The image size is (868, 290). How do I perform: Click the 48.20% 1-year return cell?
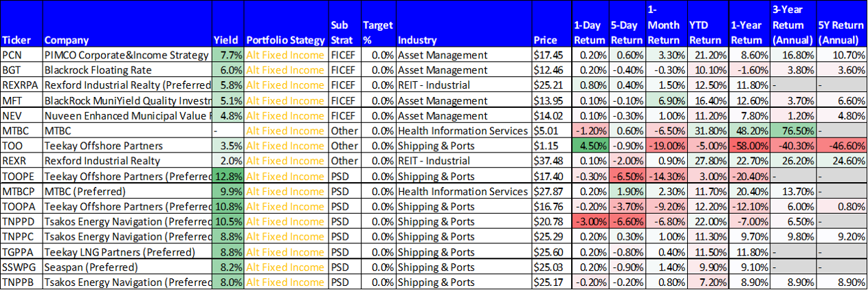click(748, 131)
